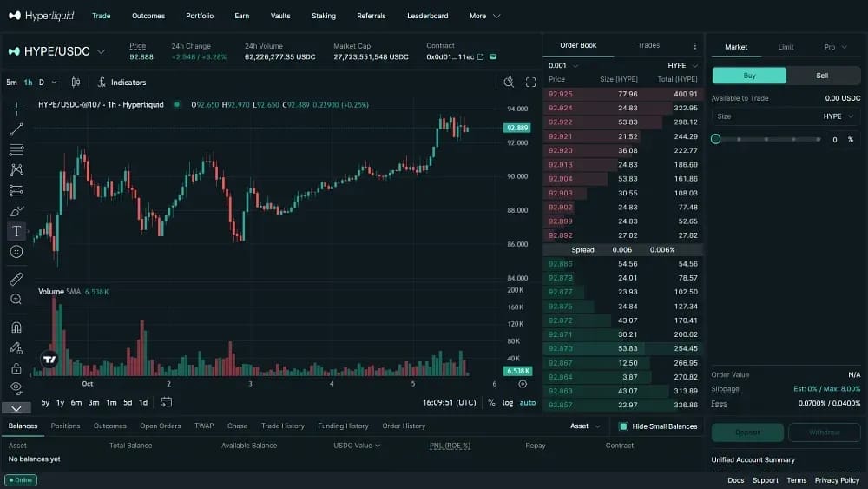Select the crosshair cursor tool

[x=16, y=108]
